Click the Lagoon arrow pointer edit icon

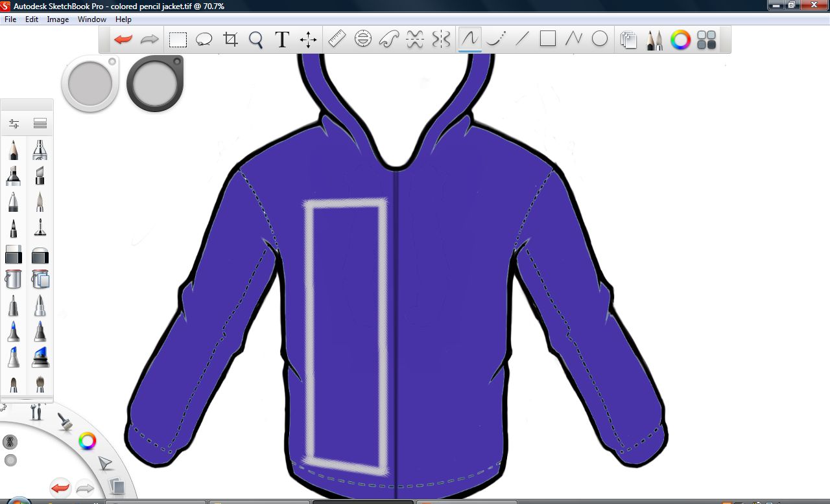(x=105, y=463)
